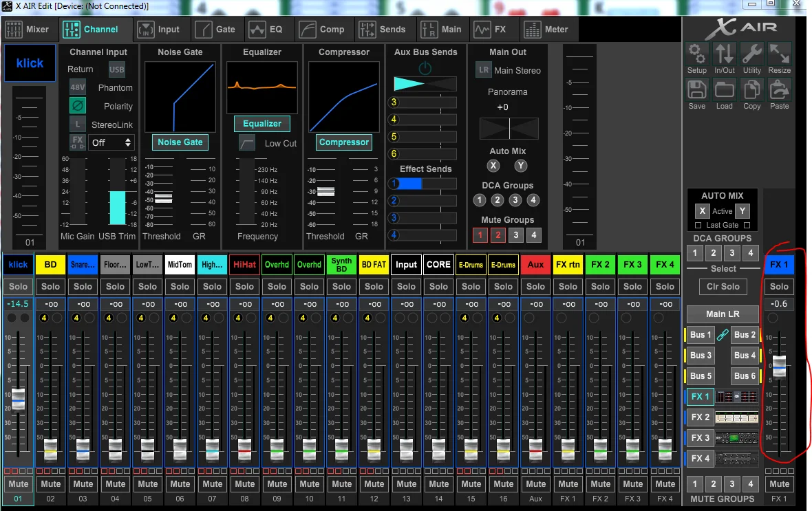This screenshot has width=812, height=511.
Task: Click the Save floppy disk icon
Action: [696, 89]
